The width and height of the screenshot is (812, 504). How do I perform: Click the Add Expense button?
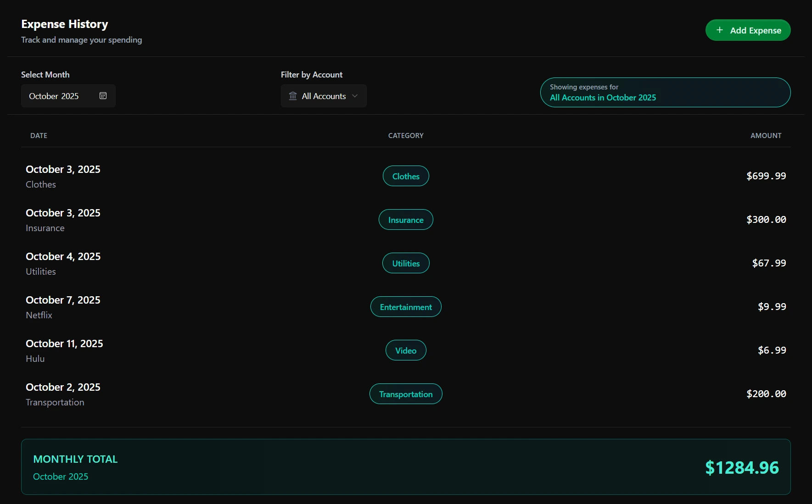(x=747, y=30)
